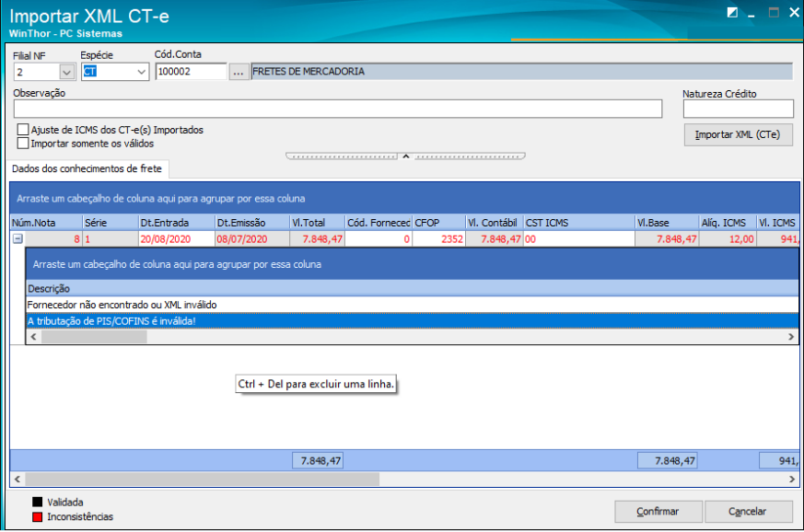The image size is (804, 532).
Task: Select the CST ICMS 00 cell
Action: 579,238
